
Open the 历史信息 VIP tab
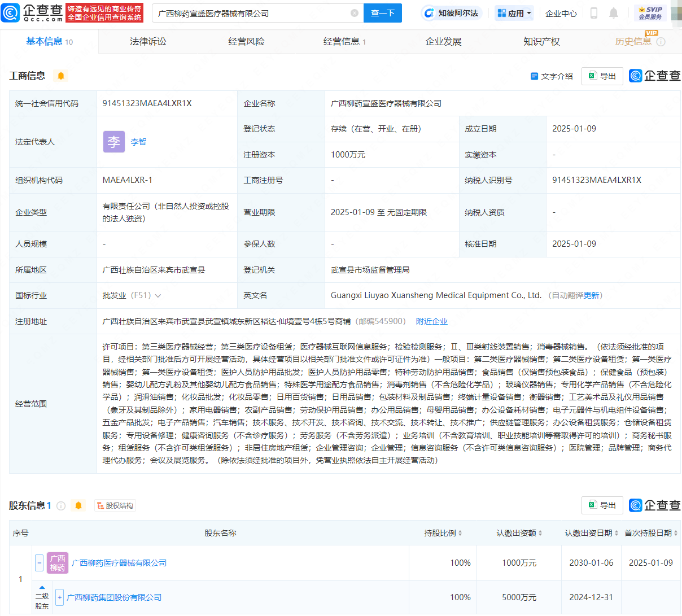click(633, 42)
